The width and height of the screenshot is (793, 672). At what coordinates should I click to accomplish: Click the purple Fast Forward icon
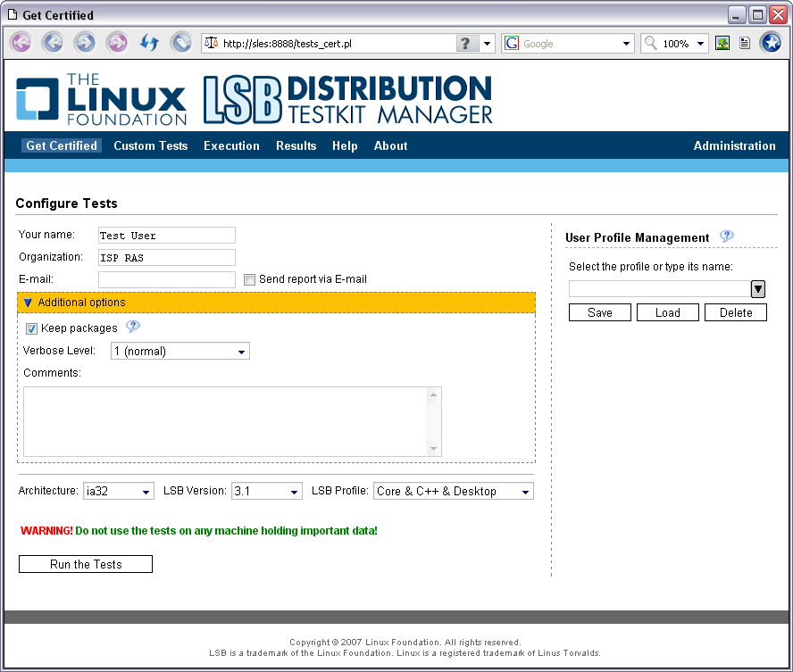click(x=117, y=43)
